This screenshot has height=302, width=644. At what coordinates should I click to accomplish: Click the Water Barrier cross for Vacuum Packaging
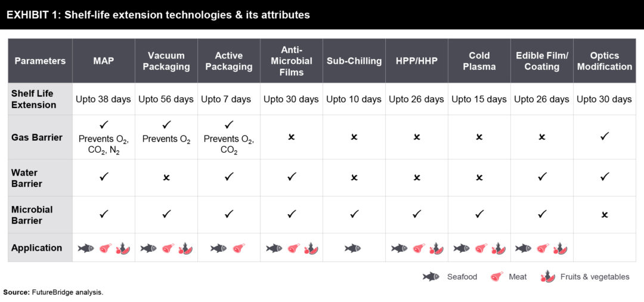pyautogui.click(x=166, y=178)
